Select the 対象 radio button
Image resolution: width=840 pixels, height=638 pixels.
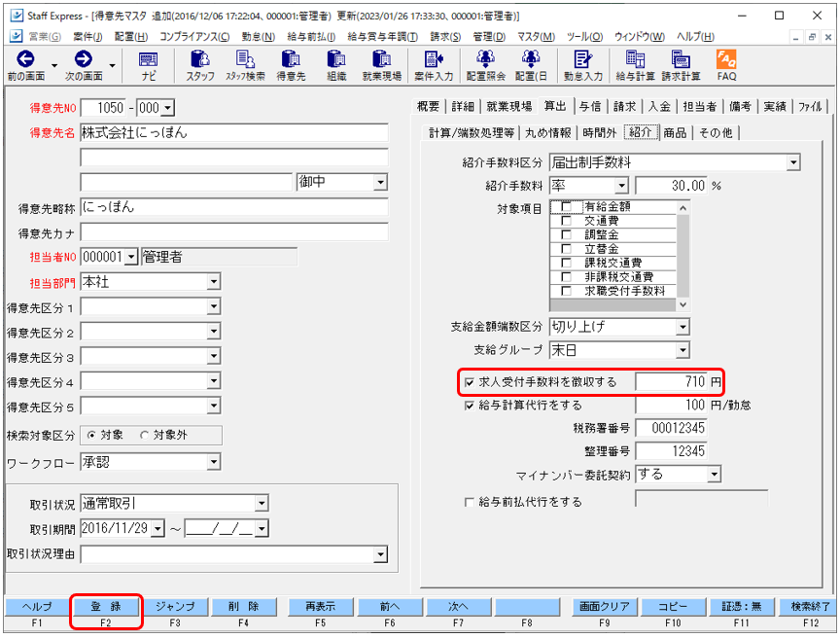pos(91,435)
